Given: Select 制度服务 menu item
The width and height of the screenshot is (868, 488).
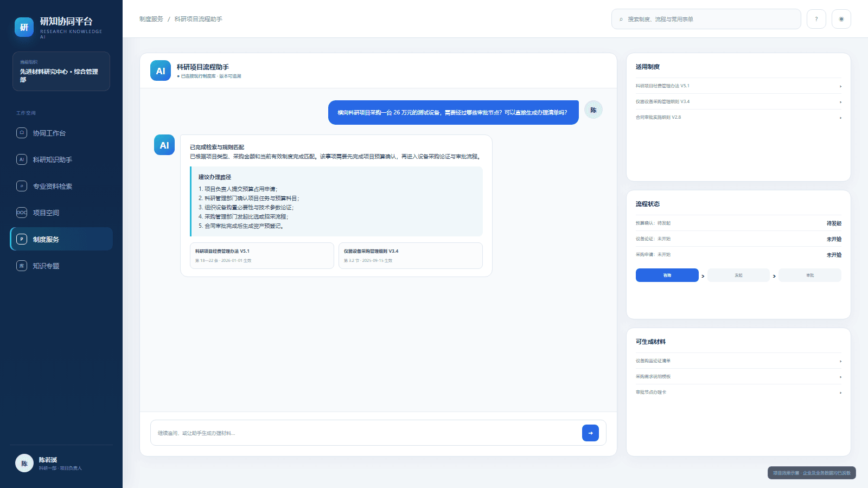Looking at the screenshot, I should (x=61, y=239).
